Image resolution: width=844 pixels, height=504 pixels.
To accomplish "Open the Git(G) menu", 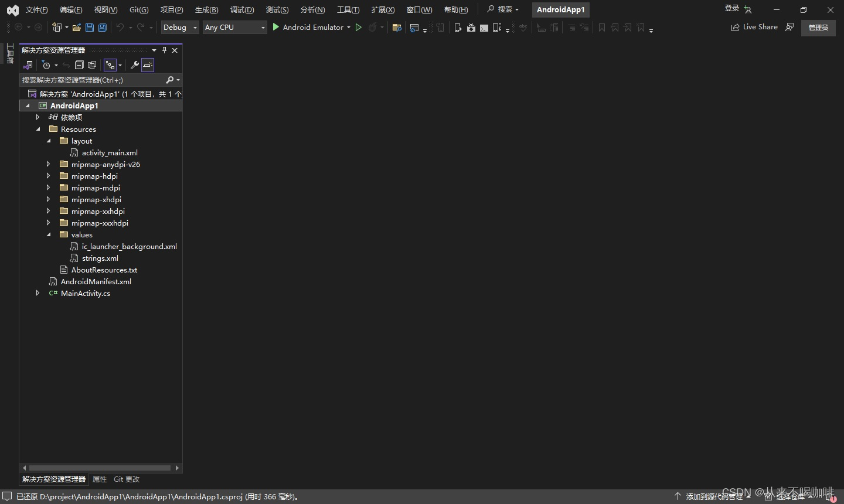I will pos(139,10).
